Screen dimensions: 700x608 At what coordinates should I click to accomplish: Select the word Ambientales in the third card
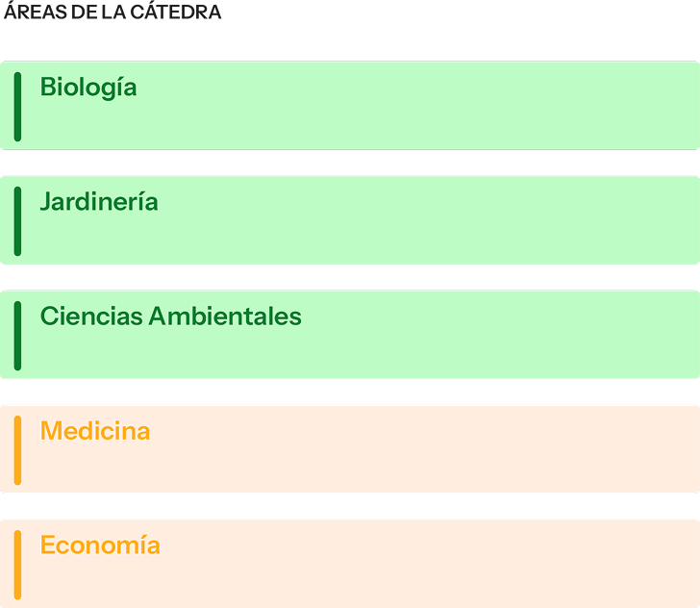[225, 316]
